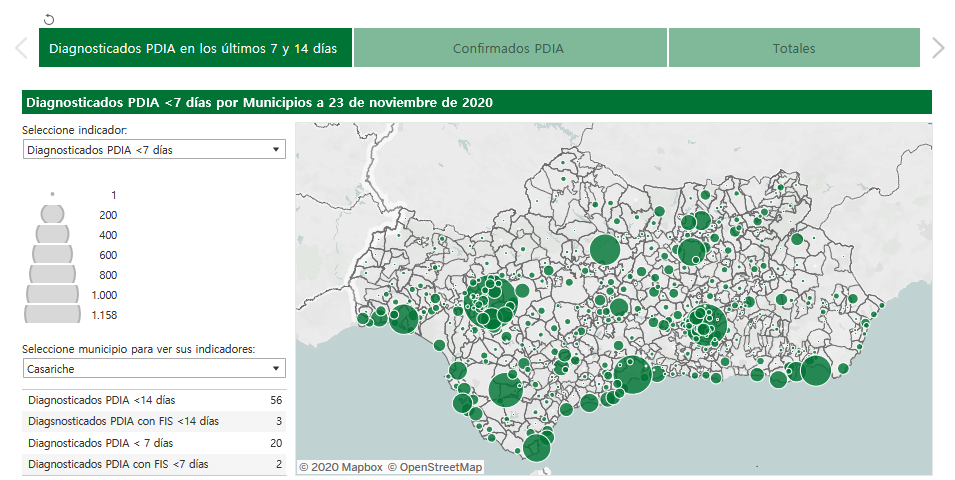Click the smallest legend dot labeled 1

coord(52,194)
